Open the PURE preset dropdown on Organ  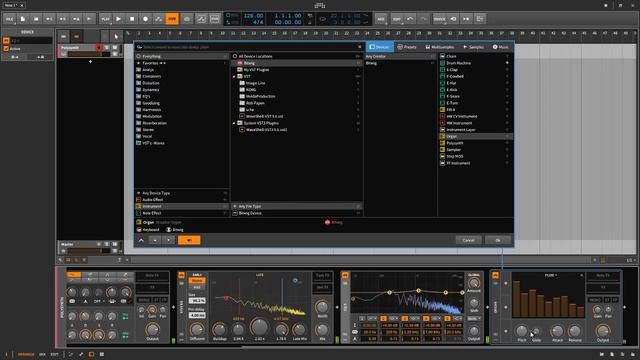coord(551,276)
